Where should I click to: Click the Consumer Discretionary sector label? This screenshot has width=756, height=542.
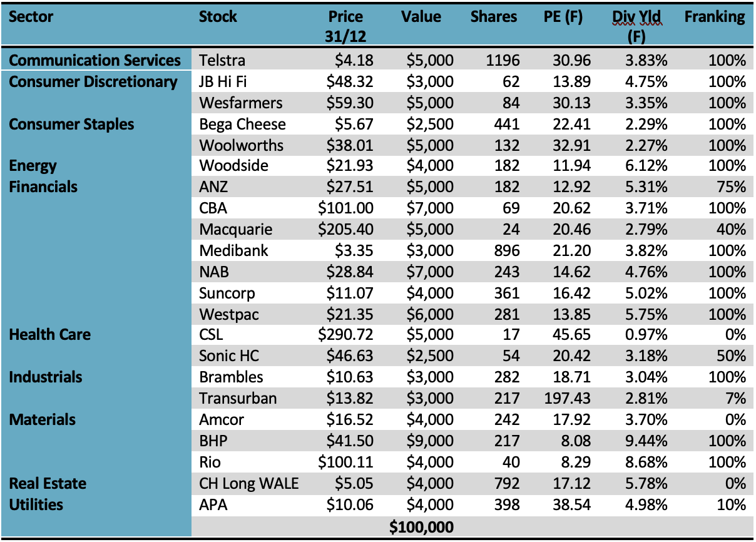pos(93,82)
